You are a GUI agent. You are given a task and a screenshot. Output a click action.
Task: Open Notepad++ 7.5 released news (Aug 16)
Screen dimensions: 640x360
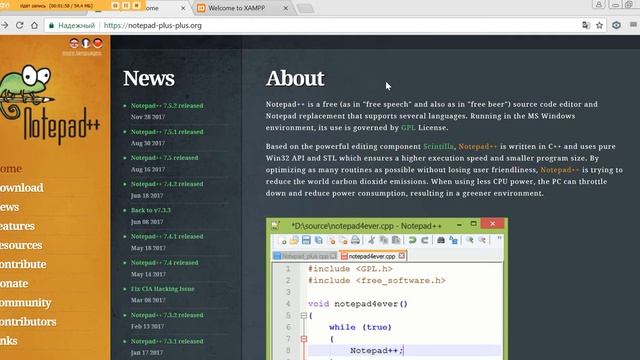(164, 158)
